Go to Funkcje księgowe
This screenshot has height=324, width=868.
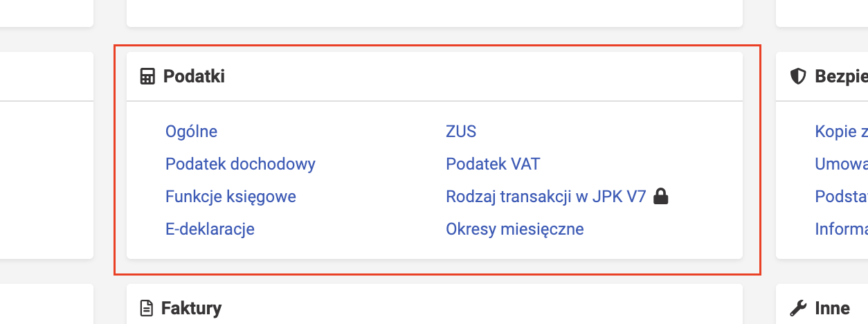pyautogui.click(x=230, y=197)
